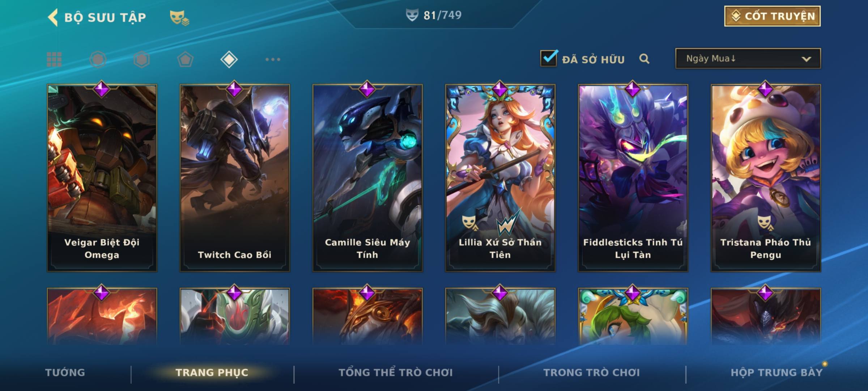Image resolution: width=868 pixels, height=391 pixels.
Task: Open the Hộp Trưng Bày tab
Action: 776,372
